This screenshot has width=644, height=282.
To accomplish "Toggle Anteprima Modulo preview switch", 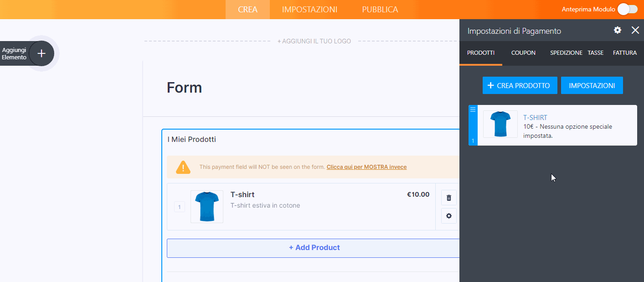I will pos(627,9).
